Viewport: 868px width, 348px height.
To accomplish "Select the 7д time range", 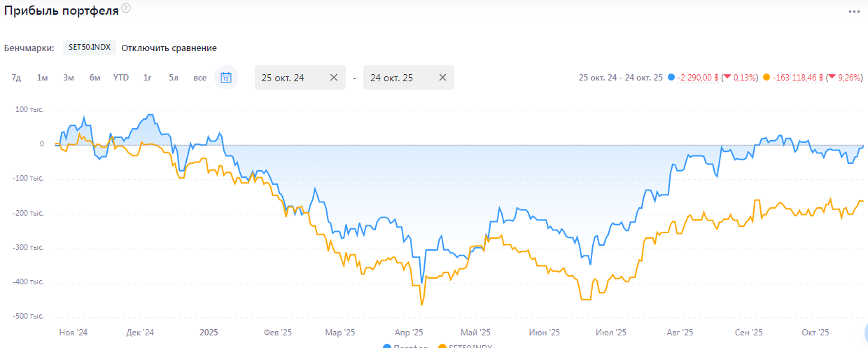I will pyautogui.click(x=16, y=78).
